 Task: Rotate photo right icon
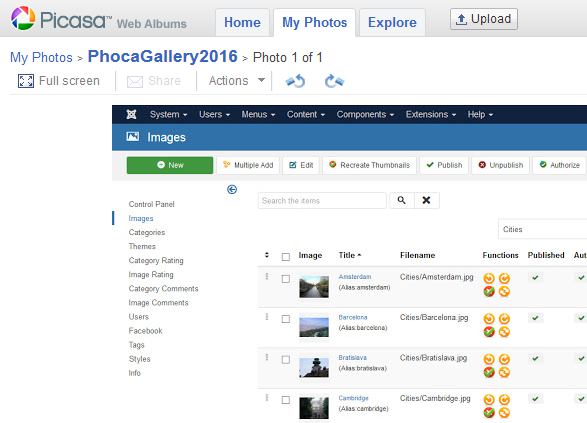tap(334, 81)
